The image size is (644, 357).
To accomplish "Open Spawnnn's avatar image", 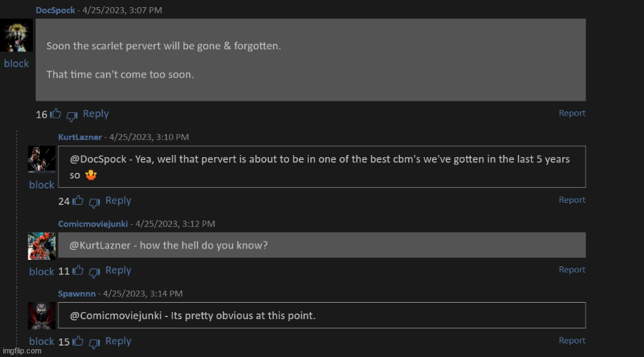I will tap(41, 316).
